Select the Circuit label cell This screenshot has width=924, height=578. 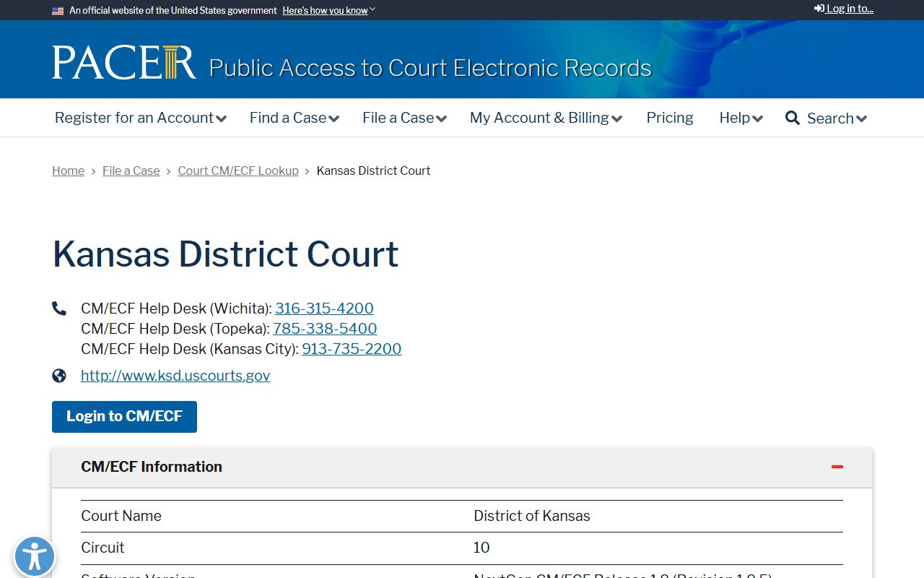[103, 548]
